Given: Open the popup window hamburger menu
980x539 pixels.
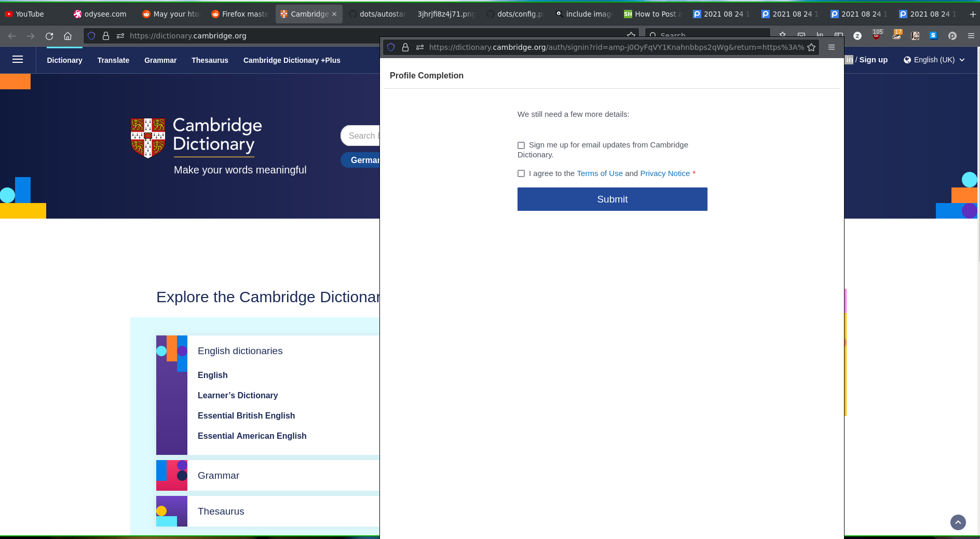Looking at the screenshot, I should [x=832, y=47].
